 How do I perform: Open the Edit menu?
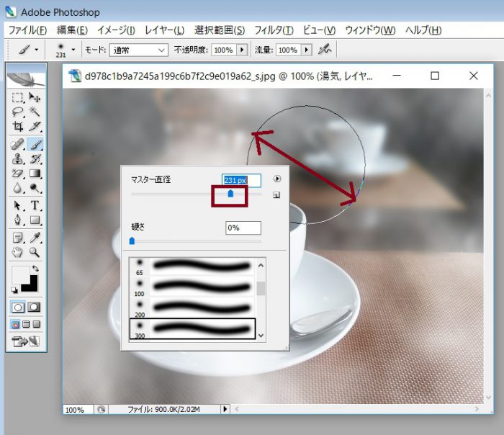[x=72, y=30]
